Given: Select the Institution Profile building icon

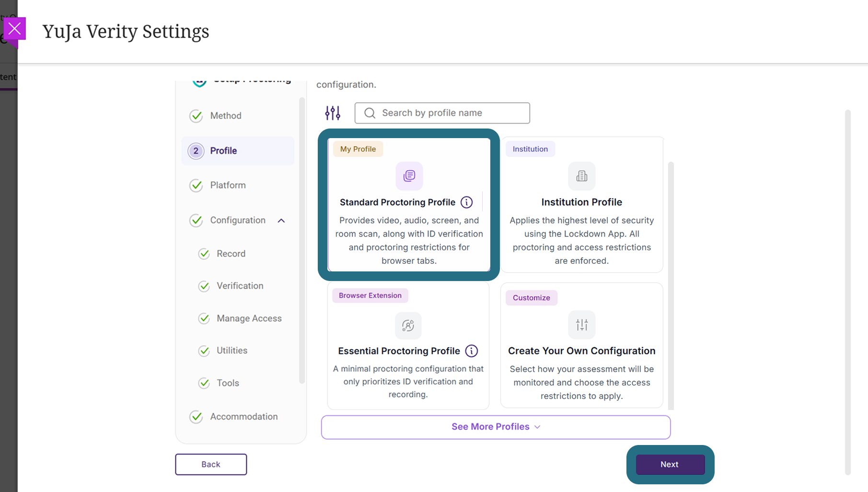Looking at the screenshot, I should point(582,176).
